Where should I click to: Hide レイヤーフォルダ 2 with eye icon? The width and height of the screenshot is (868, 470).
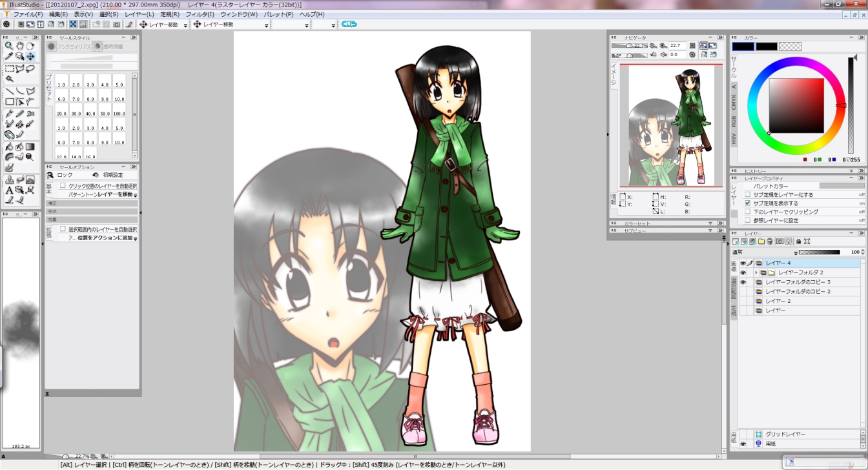743,273
